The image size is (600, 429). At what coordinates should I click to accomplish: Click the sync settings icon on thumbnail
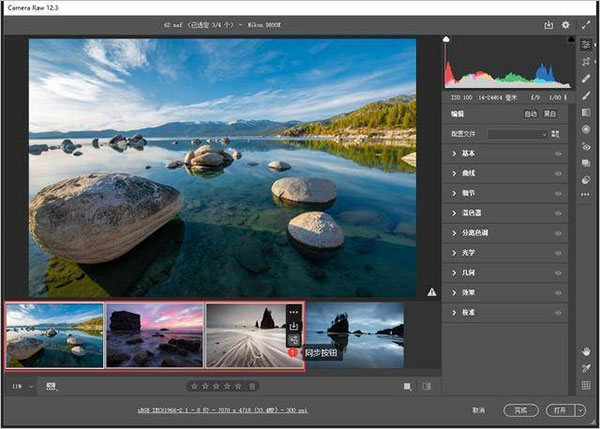click(293, 340)
